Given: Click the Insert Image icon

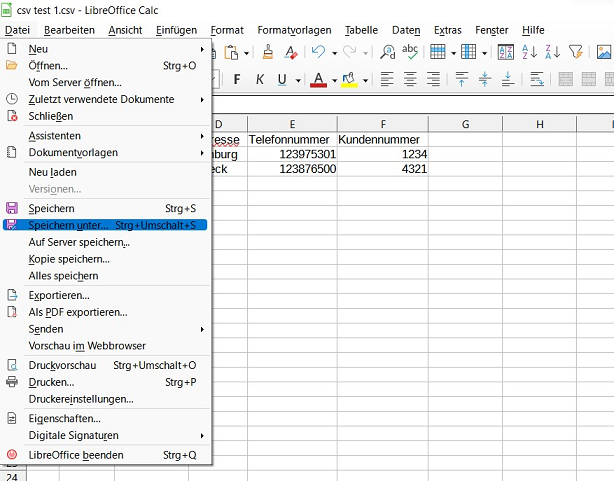Looking at the screenshot, I should [x=604, y=52].
